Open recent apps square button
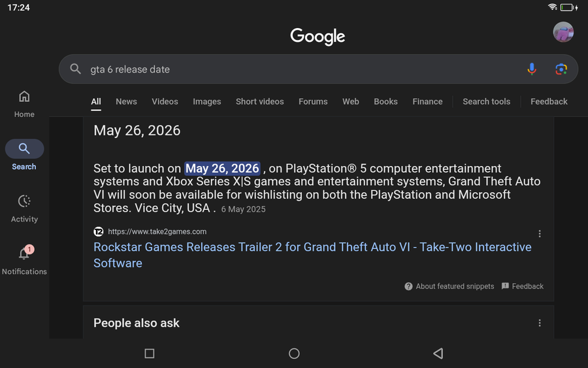Viewport: 588px width, 368px height. (x=150, y=354)
